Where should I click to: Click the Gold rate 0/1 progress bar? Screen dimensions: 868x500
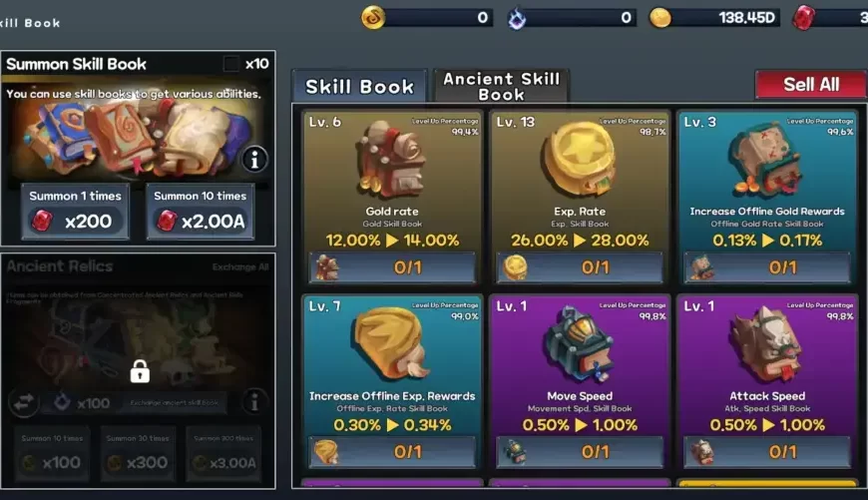[392, 267]
